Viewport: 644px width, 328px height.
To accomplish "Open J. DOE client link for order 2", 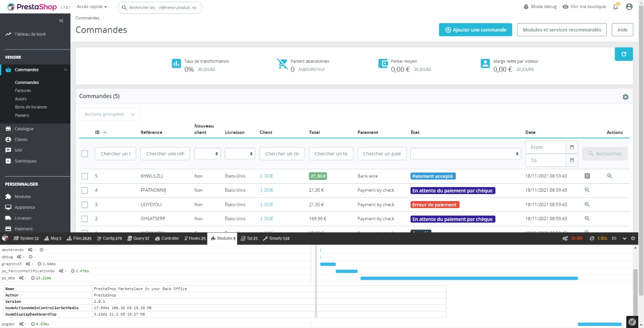I will pyautogui.click(x=267, y=219).
